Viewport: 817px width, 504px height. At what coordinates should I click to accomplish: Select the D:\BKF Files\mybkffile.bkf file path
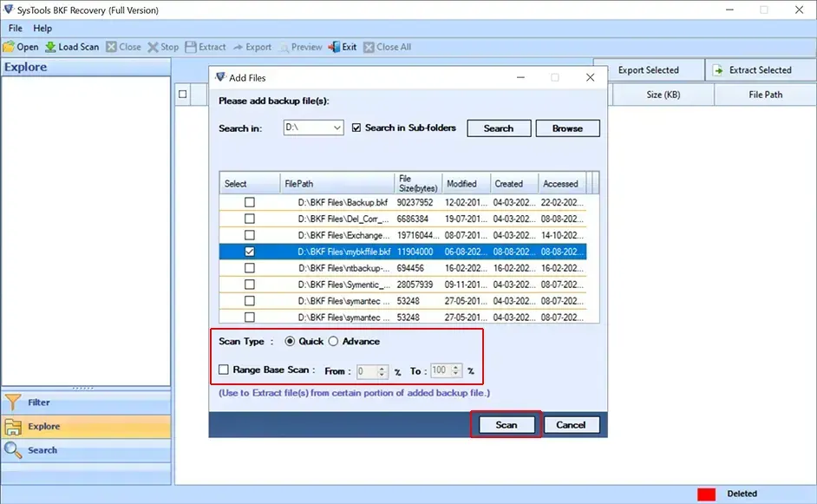pyautogui.click(x=344, y=252)
